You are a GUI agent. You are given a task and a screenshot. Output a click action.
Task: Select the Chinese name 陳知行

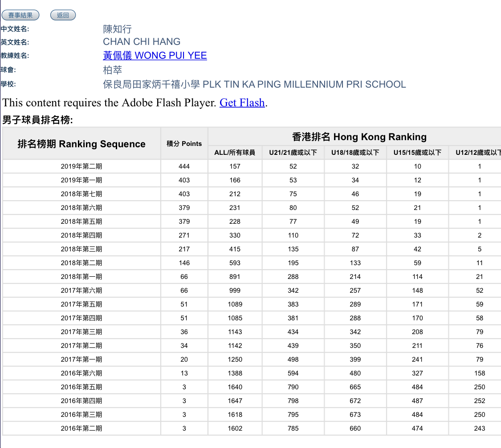pos(117,29)
